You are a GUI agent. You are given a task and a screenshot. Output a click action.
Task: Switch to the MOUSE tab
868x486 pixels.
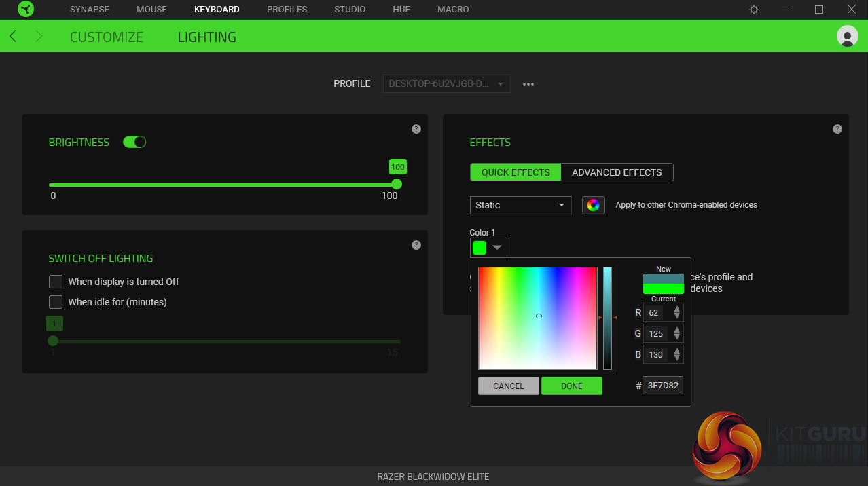151,10
